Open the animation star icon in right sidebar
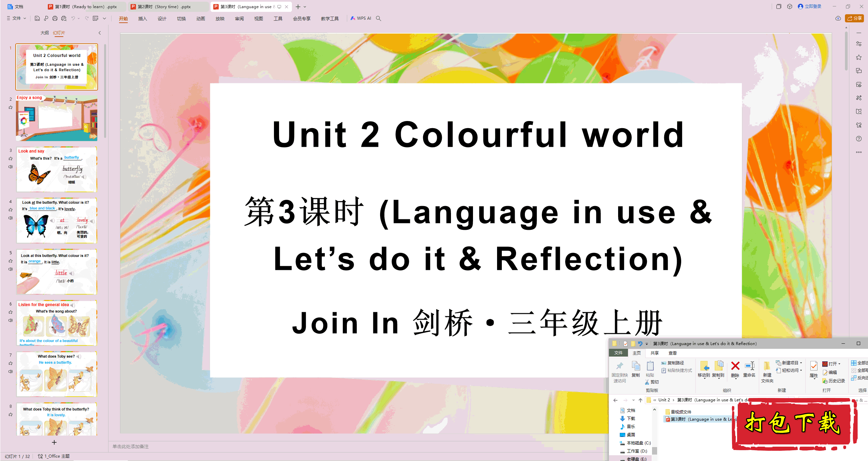The height and width of the screenshot is (461, 868). pyautogui.click(x=859, y=57)
